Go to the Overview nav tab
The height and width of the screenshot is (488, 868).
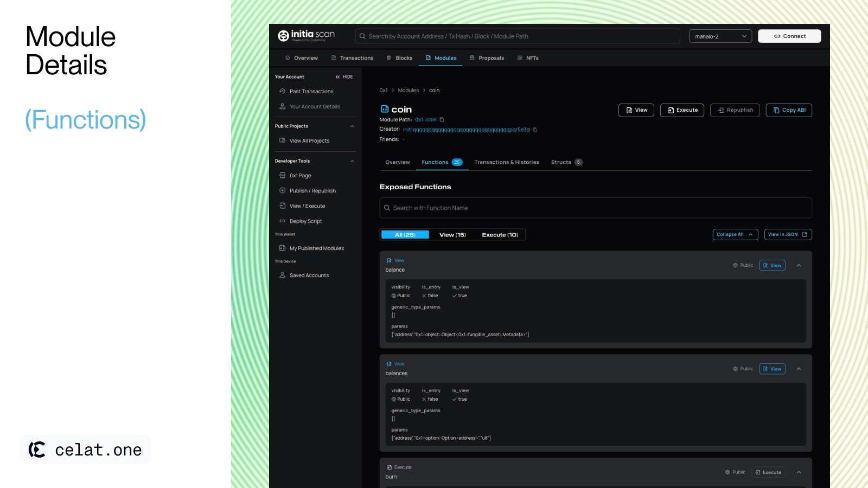302,58
